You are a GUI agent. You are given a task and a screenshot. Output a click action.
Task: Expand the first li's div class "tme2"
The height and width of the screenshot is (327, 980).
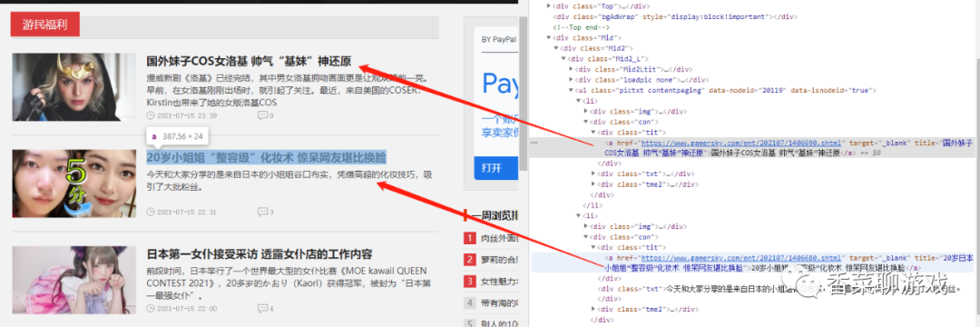pyautogui.click(x=593, y=184)
